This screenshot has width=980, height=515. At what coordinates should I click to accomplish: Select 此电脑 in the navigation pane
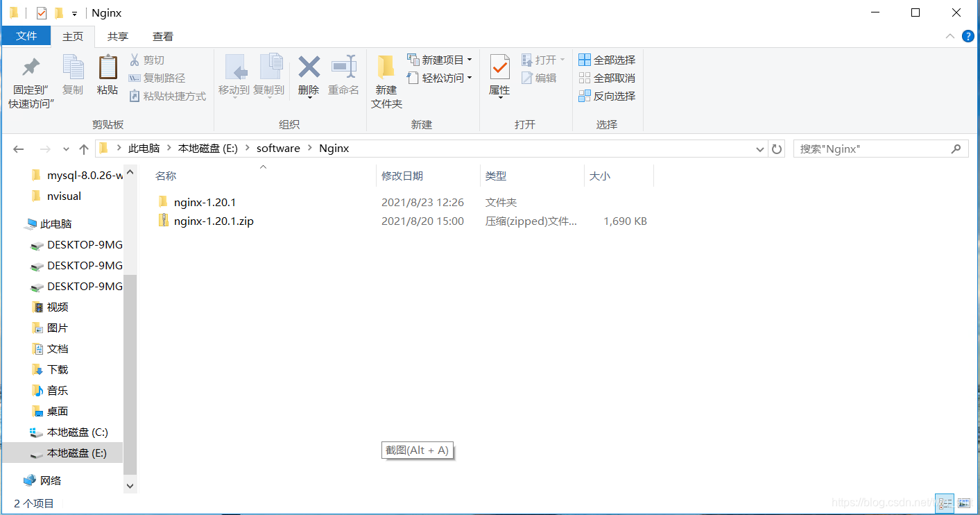coord(48,224)
